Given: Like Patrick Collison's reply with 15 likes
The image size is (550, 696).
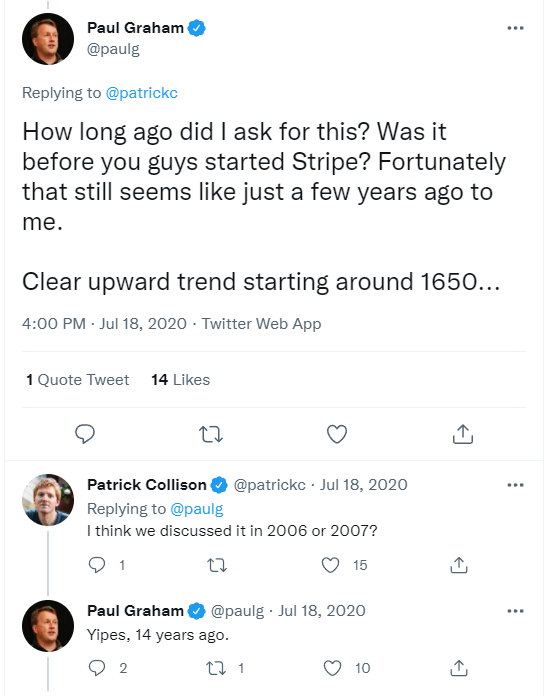Looking at the screenshot, I should pos(330,565).
